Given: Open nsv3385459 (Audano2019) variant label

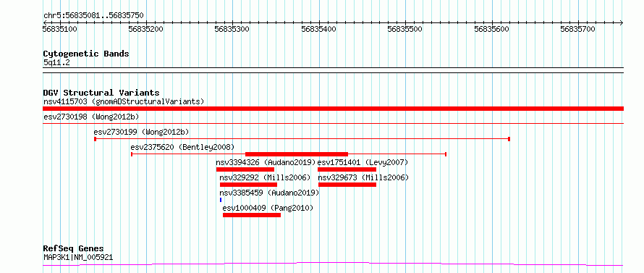Looking at the screenshot, I should click(269, 193).
